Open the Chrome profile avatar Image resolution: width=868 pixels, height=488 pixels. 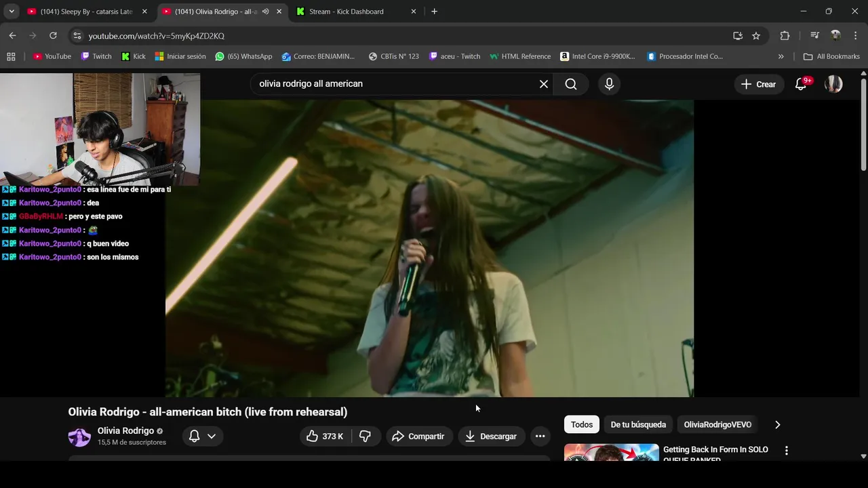(835, 36)
